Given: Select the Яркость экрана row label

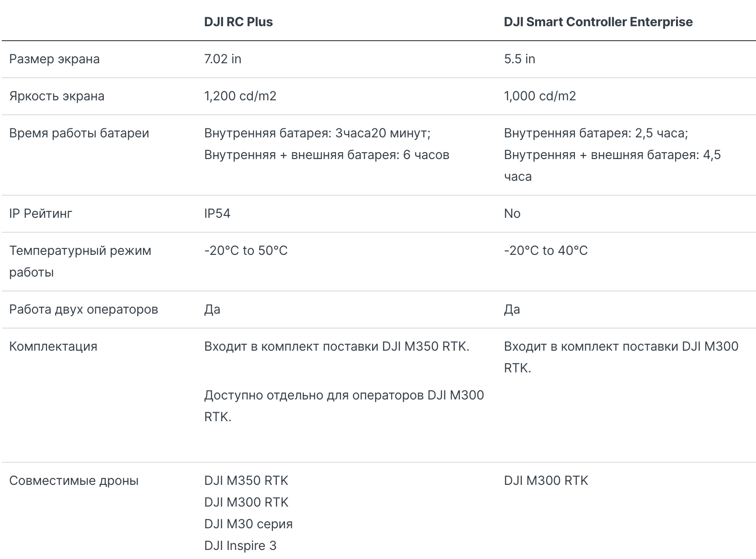Looking at the screenshot, I should point(57,96).
